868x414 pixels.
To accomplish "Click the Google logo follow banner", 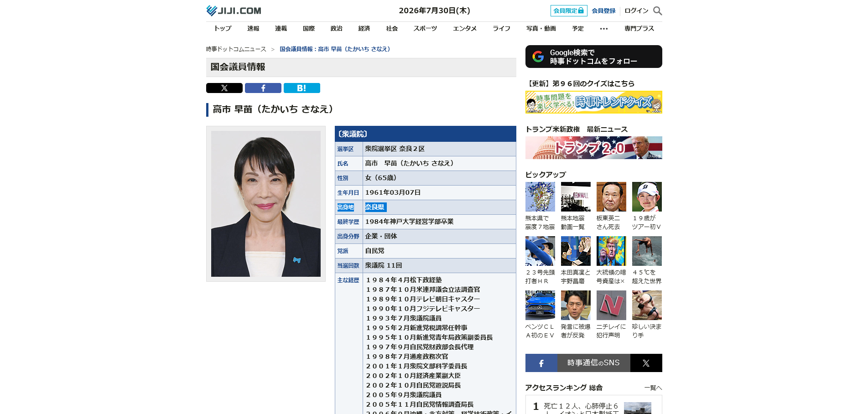I will 594,57.
